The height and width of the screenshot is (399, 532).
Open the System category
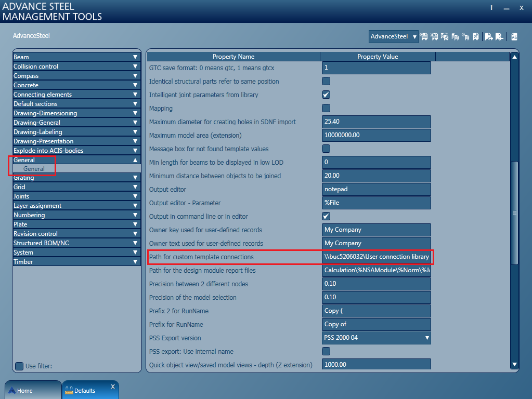pyautogui.click(x=76, y=252)
